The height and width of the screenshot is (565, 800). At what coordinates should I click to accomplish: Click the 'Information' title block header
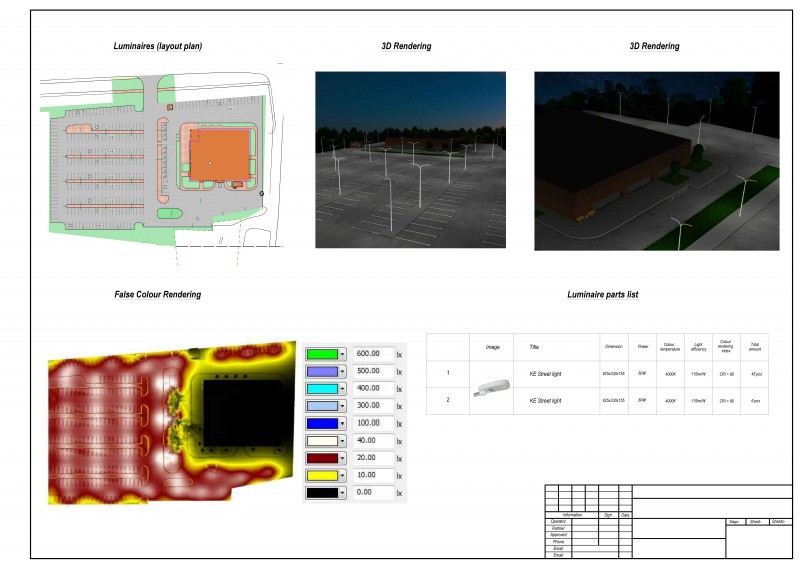pyautogui.click(x=572, y=515)
